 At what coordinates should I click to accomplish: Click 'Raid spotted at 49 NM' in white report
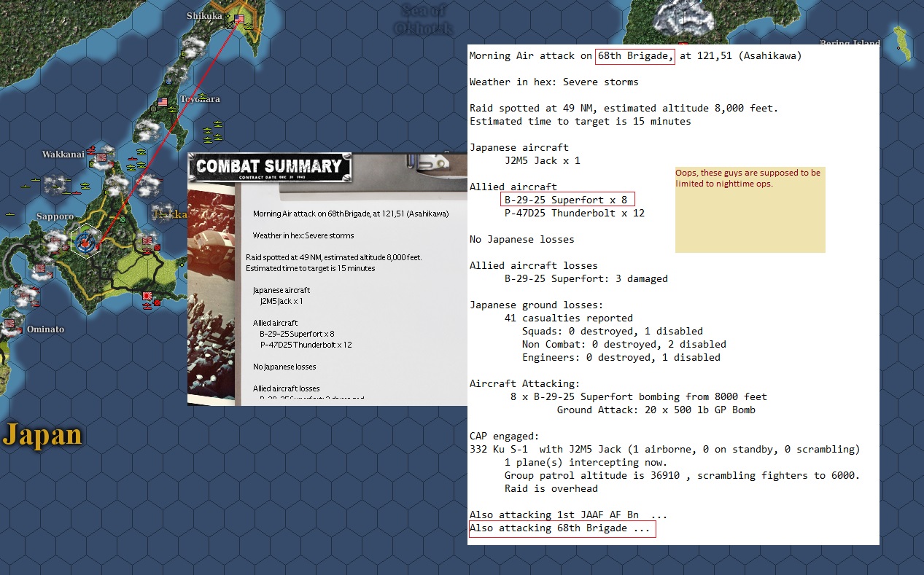[x=624, y=108]
